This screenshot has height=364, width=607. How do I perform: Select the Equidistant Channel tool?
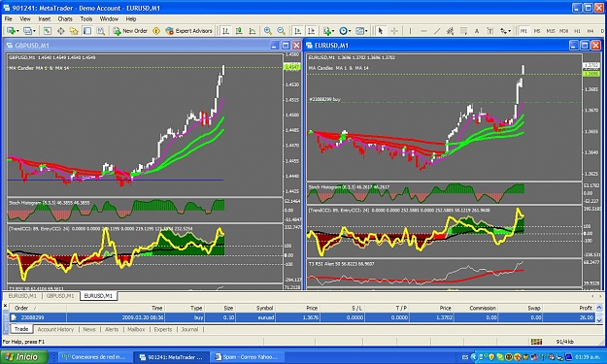(x=451, y=31)
